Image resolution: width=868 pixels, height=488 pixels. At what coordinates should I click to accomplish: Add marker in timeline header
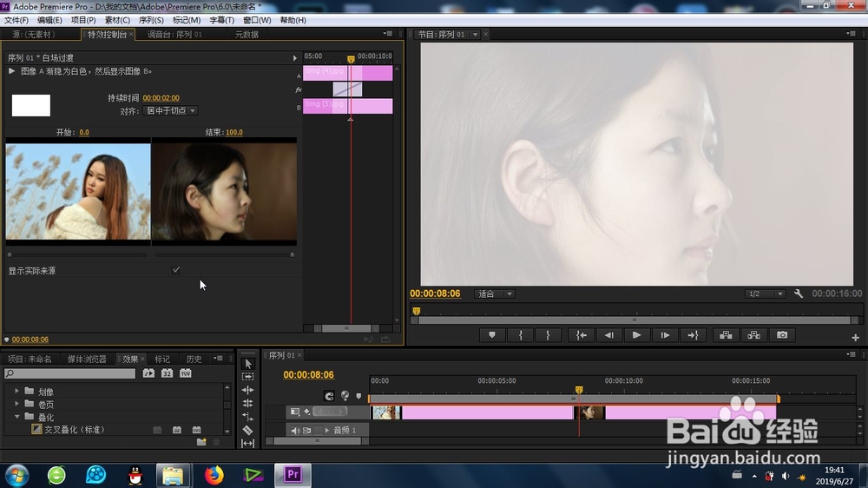[x=358, y=395]
